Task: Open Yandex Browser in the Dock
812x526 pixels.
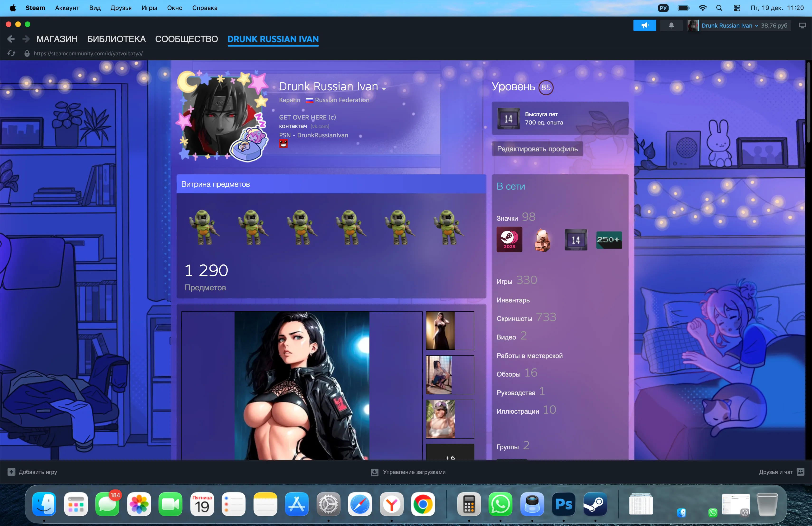Action: [x=392, y=504]
